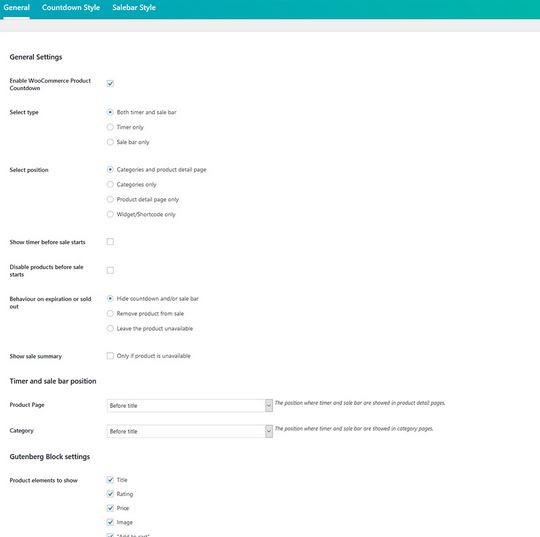This screenshot has height=537, width=540.
Task: Open the Salebar Style tab
Action: pyautogui.click(x=134, y=8)
